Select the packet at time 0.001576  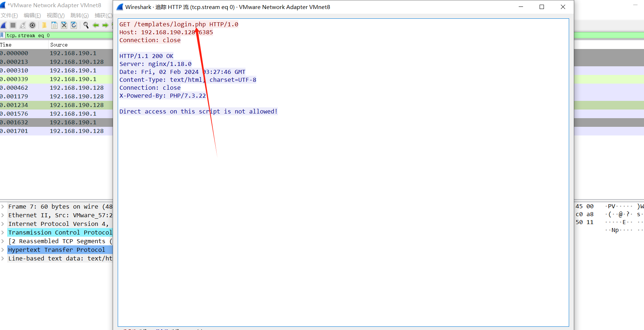point(57,113)
